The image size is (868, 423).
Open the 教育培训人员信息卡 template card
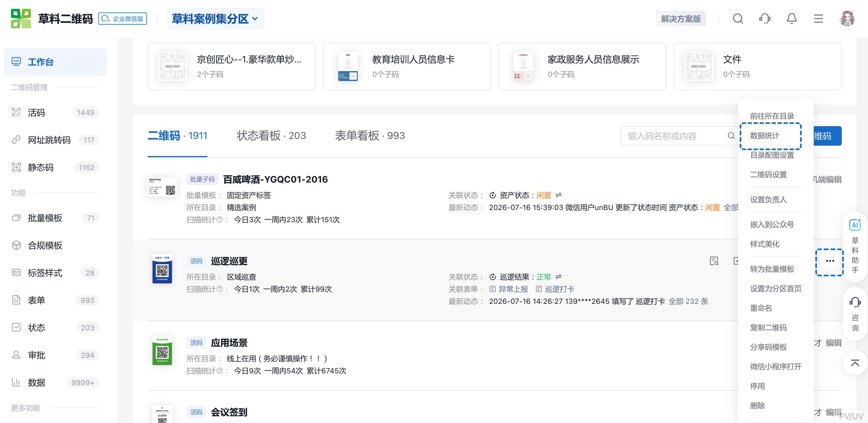coord(407,66)
